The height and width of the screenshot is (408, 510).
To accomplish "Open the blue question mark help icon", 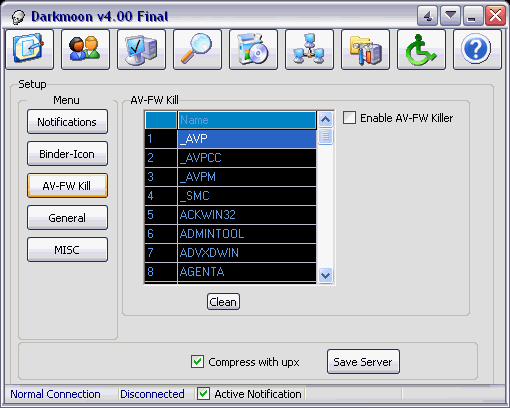I will pyautogui.click(x=477, y=49).
